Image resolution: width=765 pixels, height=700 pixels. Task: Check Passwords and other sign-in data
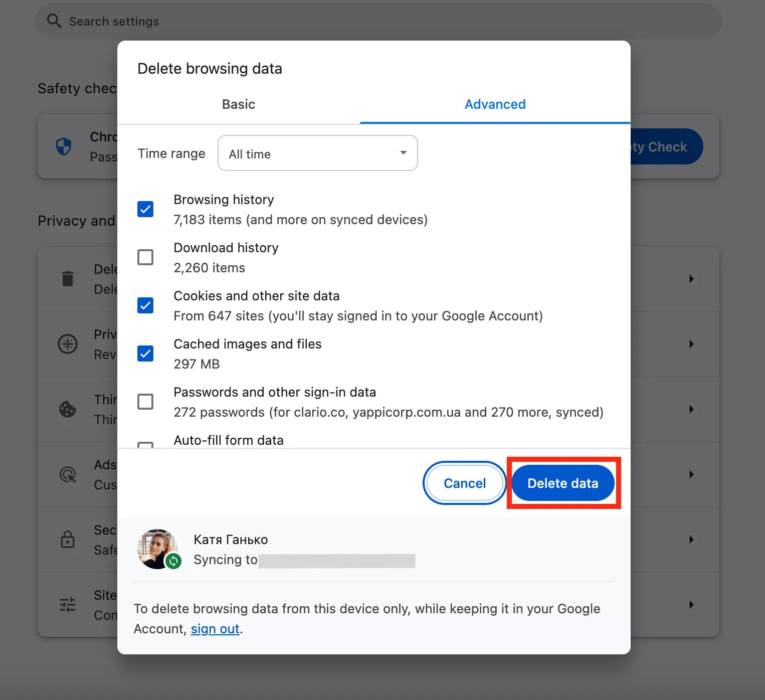pos(145,402)
